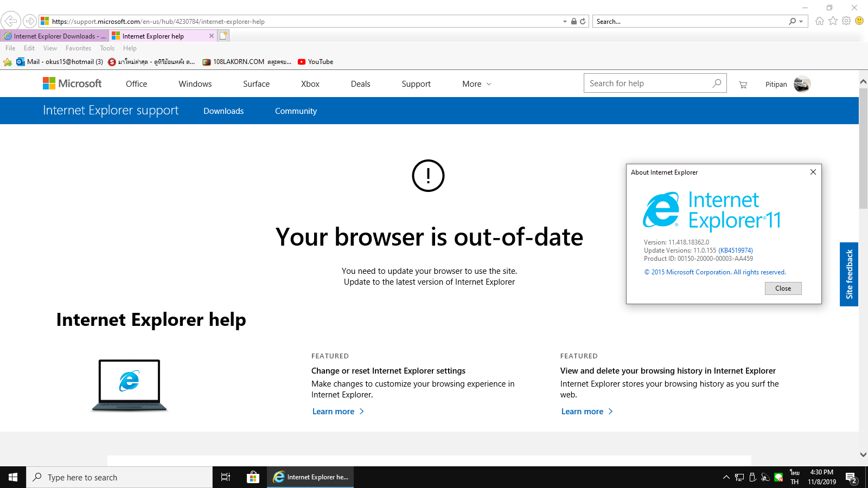Open the Tools menu
This screenshot has height=488, width=868.
(107, 48)
